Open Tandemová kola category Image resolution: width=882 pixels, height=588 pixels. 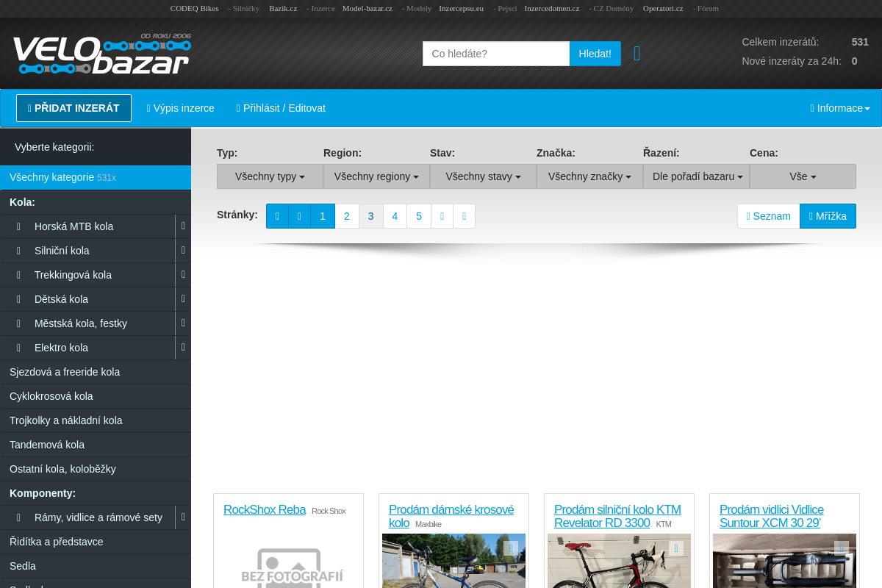[96, 445]
